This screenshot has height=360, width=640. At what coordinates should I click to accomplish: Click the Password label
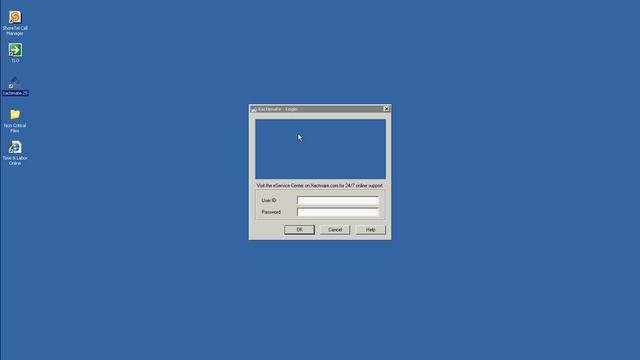pyautogui.click(x=271, y=212)
